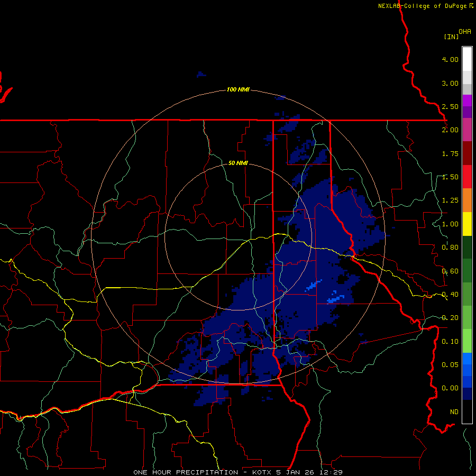Click the 50 NMI range ring label
Image resolution: width=476 pixels, height=476 pixels.
pyautogui.click(x=238, y=163)
